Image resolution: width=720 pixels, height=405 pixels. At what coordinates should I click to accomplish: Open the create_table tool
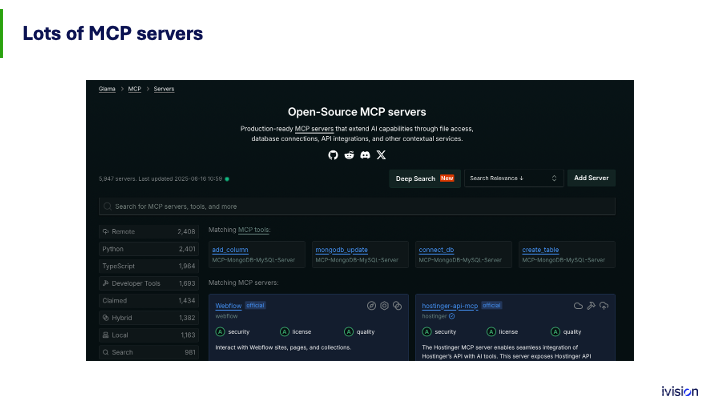540,250
